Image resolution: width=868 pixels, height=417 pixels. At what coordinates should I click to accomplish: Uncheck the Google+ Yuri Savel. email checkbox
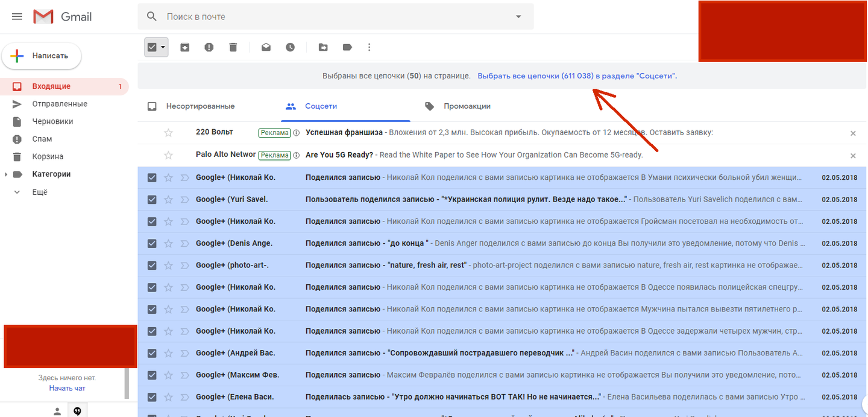click(x=152, y=200)
